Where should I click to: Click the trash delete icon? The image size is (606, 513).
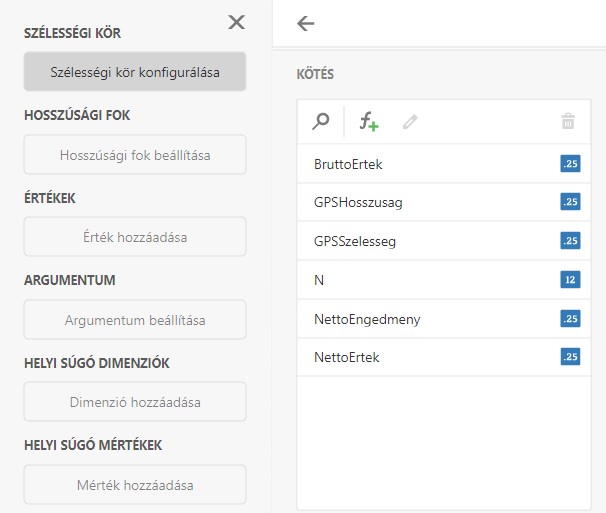[x=568, y=122]
